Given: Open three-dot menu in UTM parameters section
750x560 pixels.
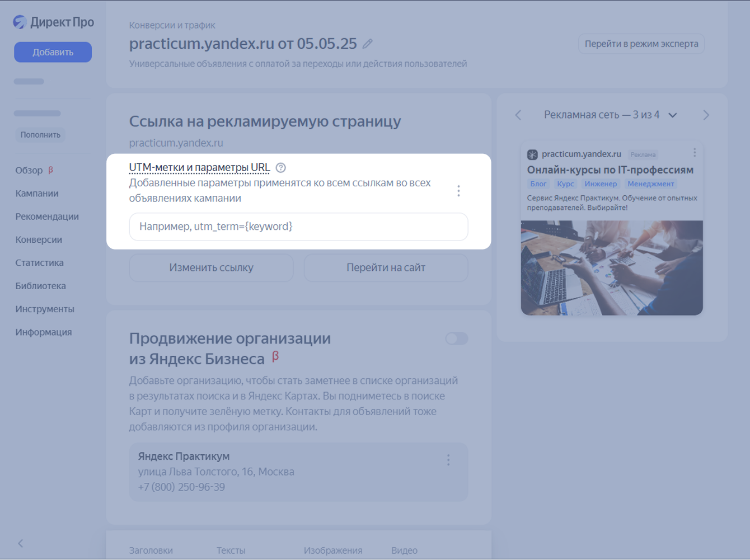Looking at the screenshot, I should click(x=458, y=191).
